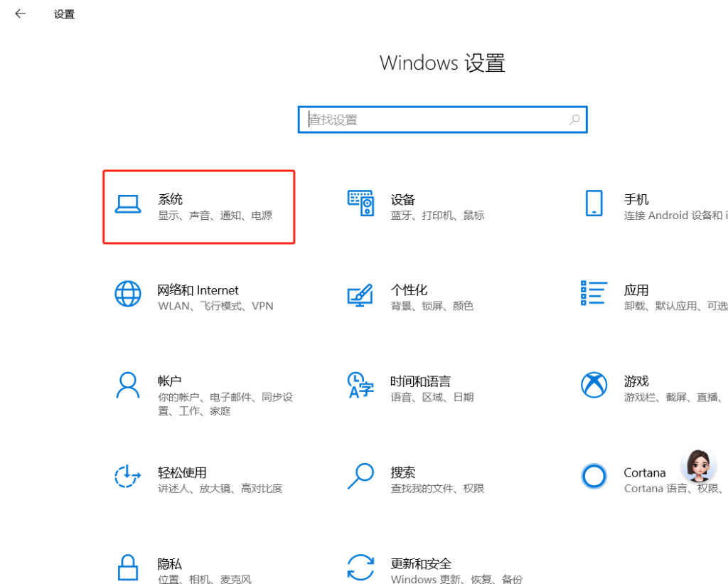
Task: Click the phone icon for 手机
Action: (594, 203)
